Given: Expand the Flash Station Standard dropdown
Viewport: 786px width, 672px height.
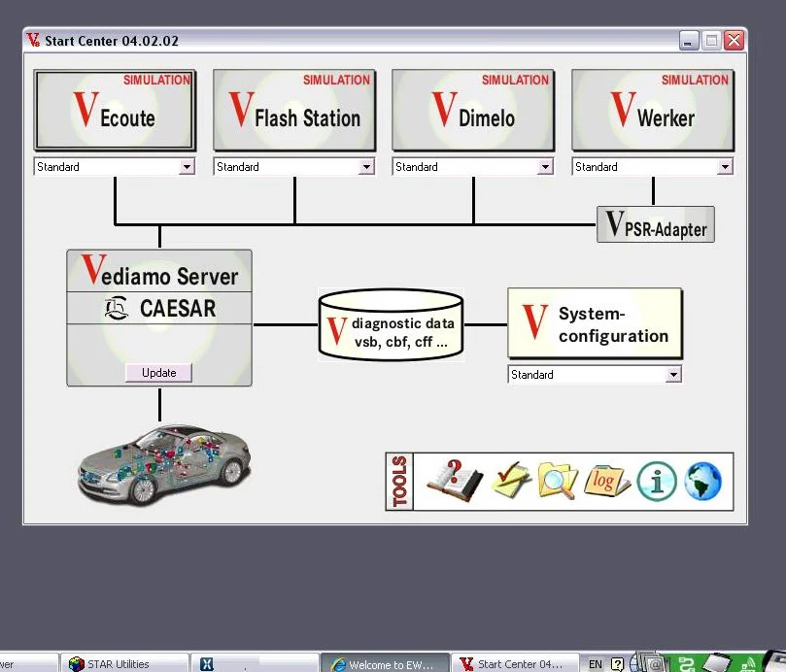Looking at the screenshot, I should (366, 166).
